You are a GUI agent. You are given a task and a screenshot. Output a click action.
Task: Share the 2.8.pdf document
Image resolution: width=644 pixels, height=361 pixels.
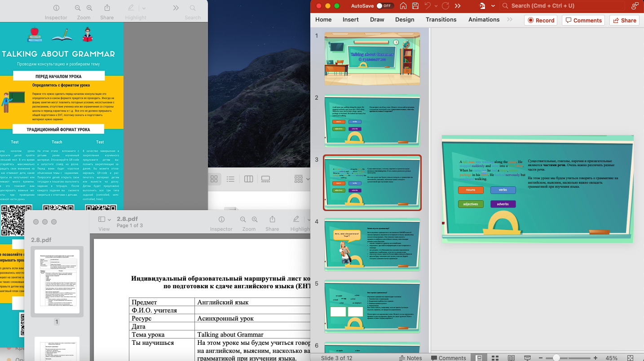[x=272, y=219]
